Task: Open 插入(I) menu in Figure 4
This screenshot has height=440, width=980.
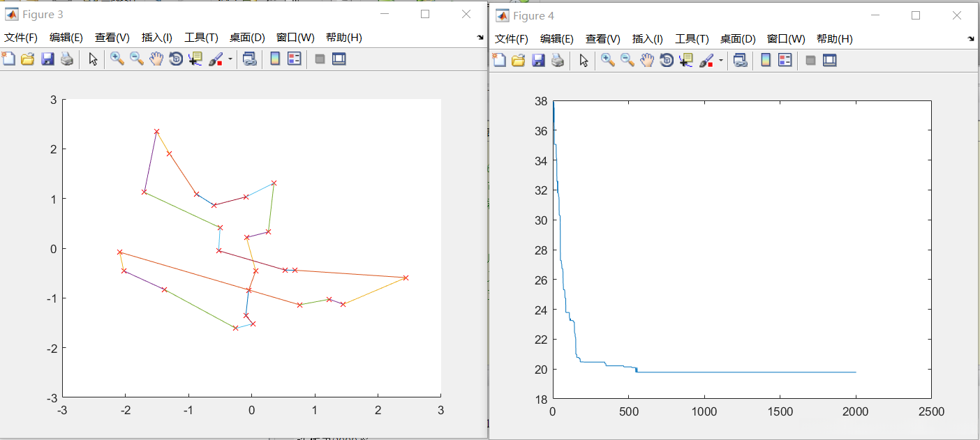Action: pos(648,39)
